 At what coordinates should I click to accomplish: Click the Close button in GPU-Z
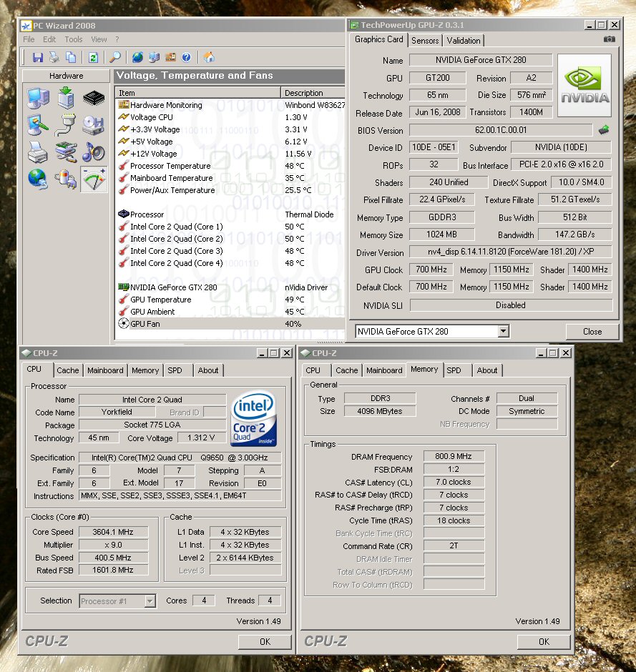(592, 331)
